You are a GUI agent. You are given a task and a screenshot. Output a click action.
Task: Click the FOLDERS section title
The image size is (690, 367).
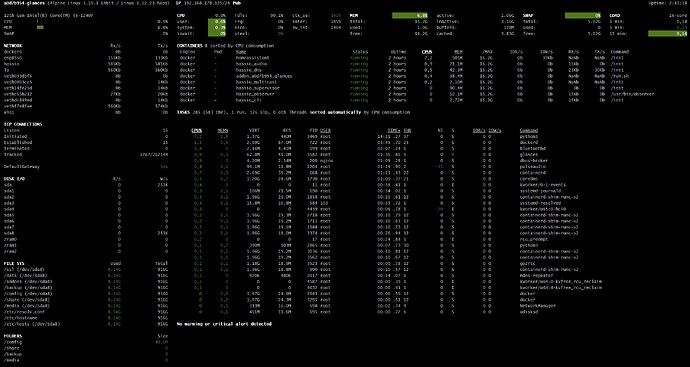(13, 336)
